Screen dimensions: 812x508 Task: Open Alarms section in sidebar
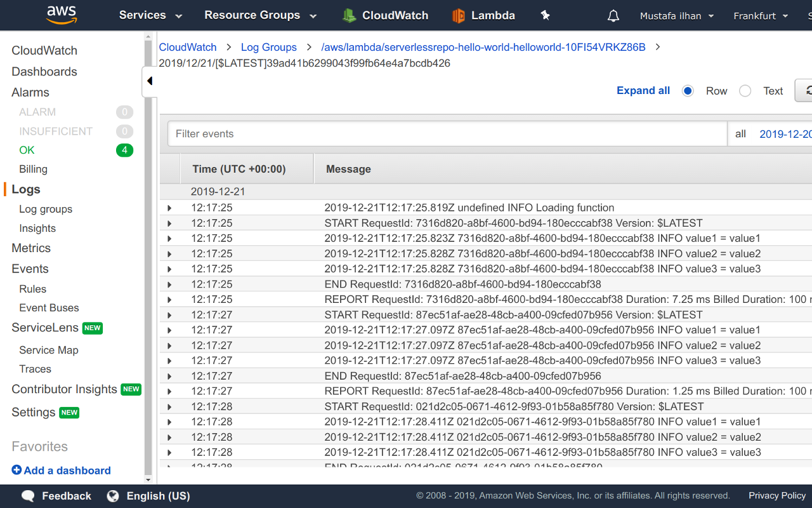30,93
